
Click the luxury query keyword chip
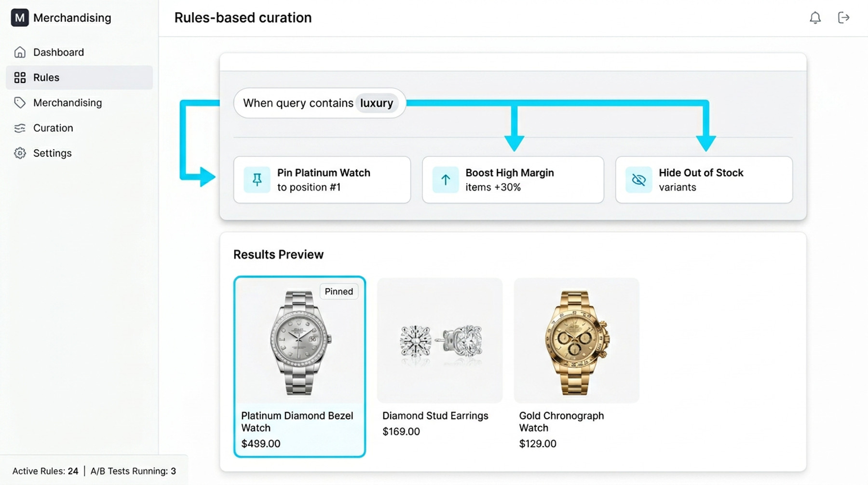[x=377, y=103]
